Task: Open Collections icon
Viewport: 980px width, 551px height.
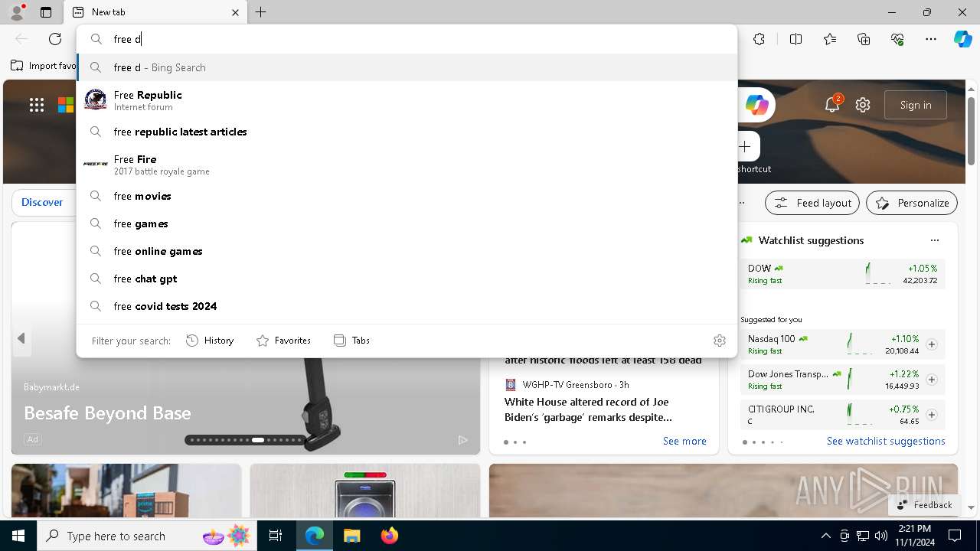Action: [x=864, y=39]
